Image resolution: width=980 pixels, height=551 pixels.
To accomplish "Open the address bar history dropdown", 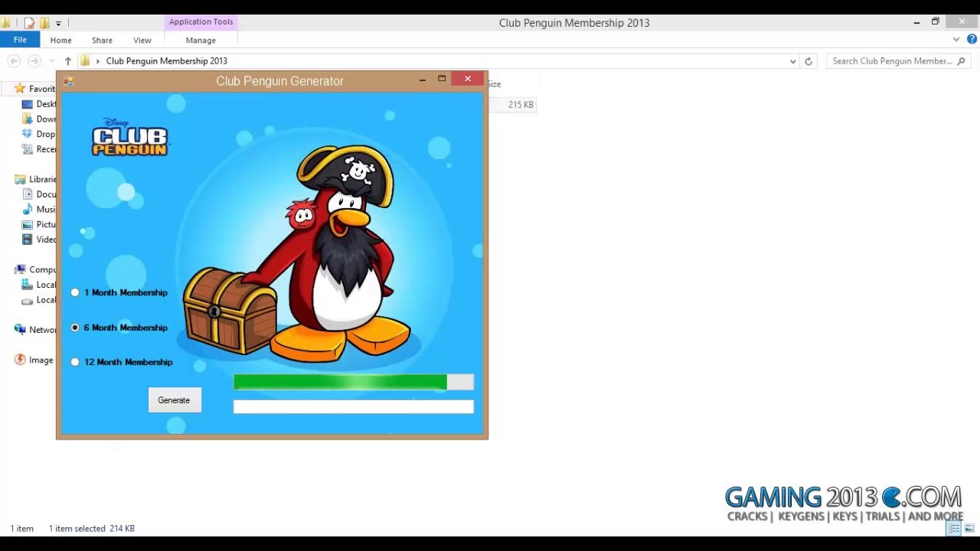I will pyautogui.click(x=792, y=61).
